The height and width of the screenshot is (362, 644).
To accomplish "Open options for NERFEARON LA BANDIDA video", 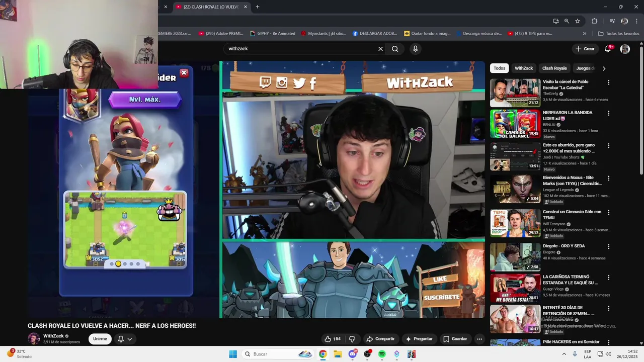I will (608, 113).
